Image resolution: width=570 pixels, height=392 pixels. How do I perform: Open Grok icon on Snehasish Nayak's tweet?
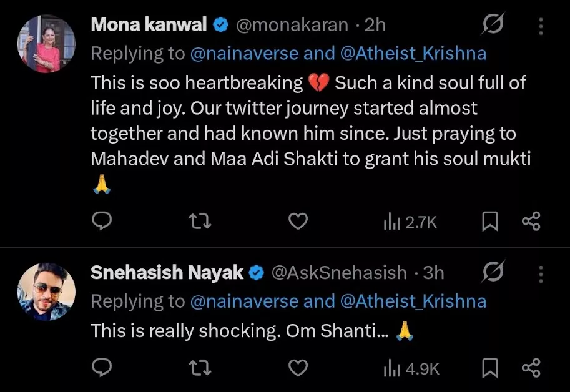tap(493, 273)
